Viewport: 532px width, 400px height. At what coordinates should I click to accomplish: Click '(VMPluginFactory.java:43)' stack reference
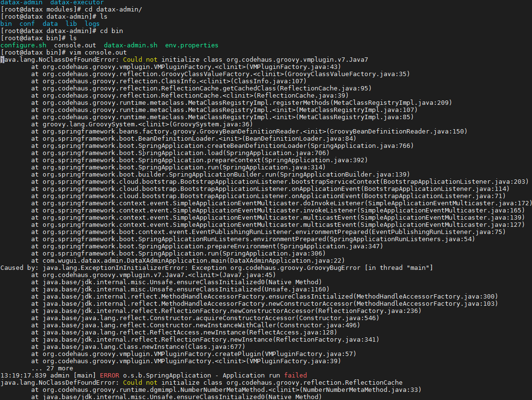[x=294, y=67]
